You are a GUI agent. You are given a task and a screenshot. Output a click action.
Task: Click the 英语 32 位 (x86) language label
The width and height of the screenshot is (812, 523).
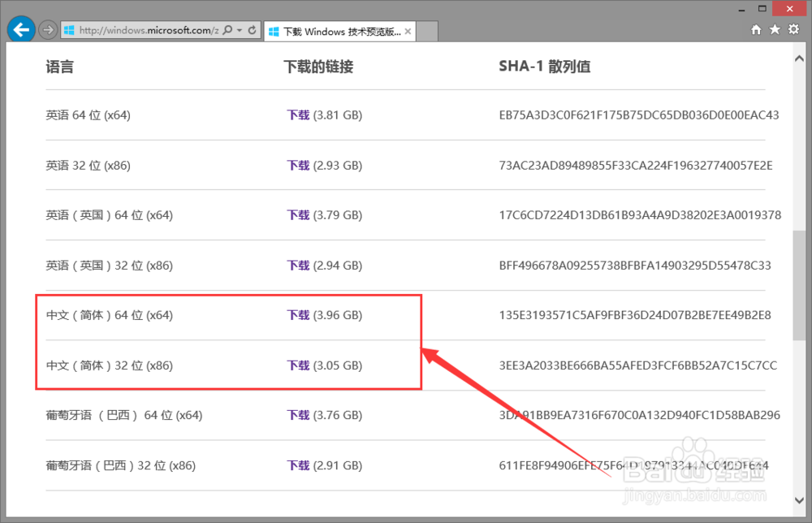[x=88, y=165]
